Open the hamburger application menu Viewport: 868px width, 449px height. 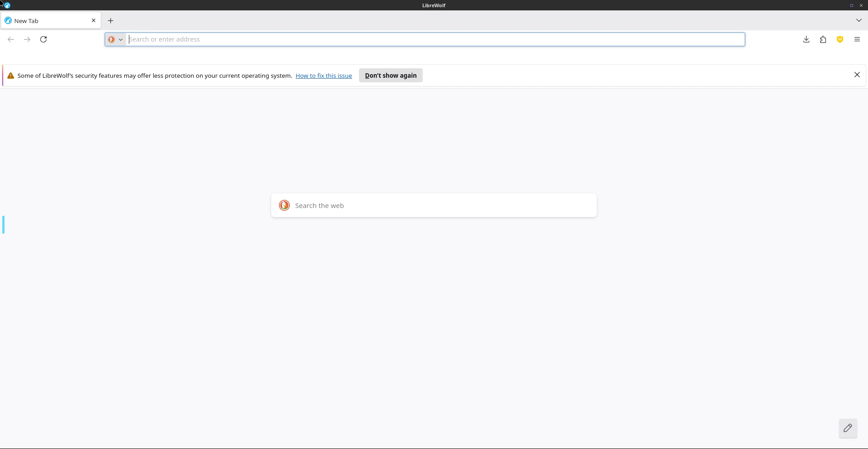coord(857,39)
